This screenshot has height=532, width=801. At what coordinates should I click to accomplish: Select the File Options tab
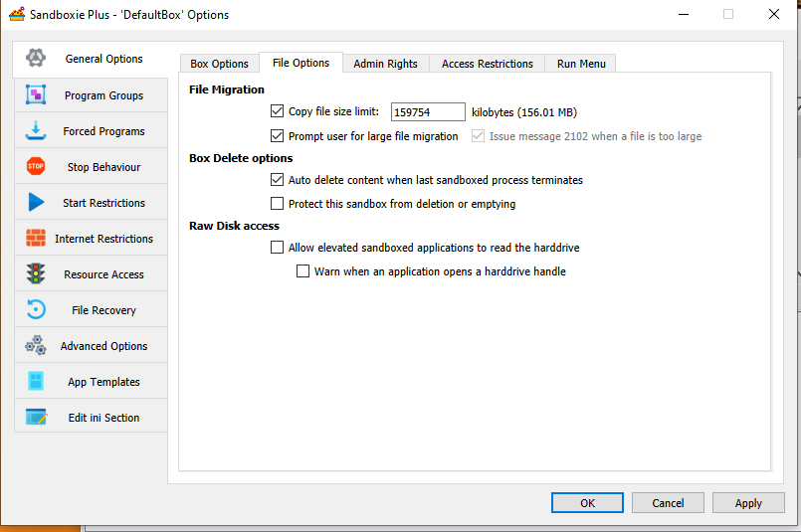(300, 63)
